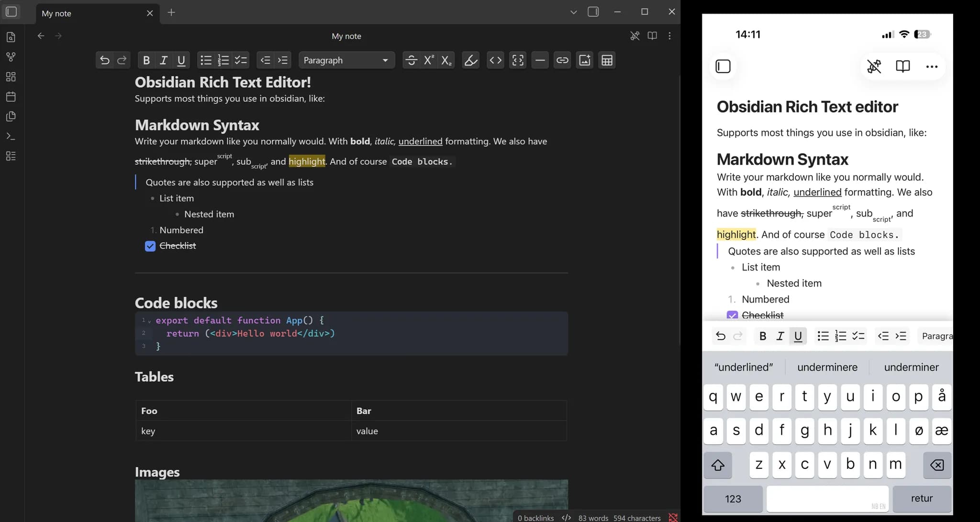This screenshot has width=980, height=522.
Task: Outdent the selection in desktop toolbar
Action: point(266,60)
